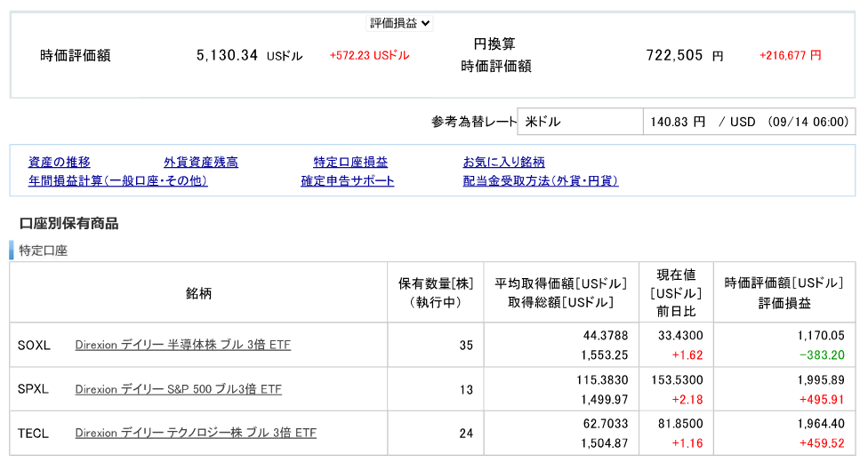868x470 pixels.
Task: Open Direxion デイリー S&P 500 ブル3倍 ETF link
Action: pos(178,389)
